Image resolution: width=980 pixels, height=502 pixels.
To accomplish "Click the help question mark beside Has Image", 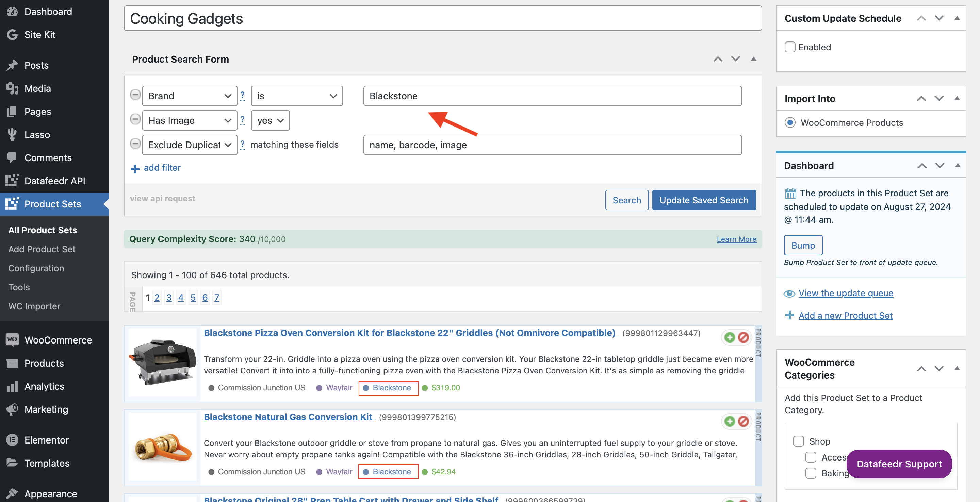I will pos(242,120).
